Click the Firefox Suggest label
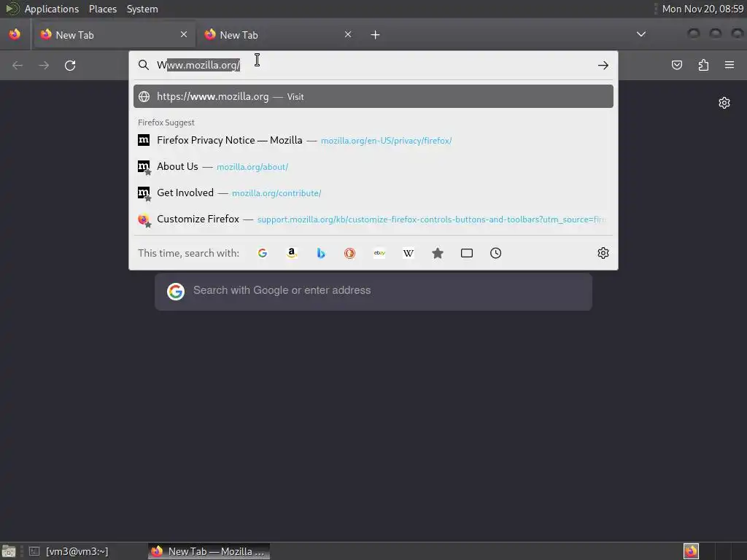The height and width of the screenshot is (560, 747). pyautogui.click(x=166, y=122)
